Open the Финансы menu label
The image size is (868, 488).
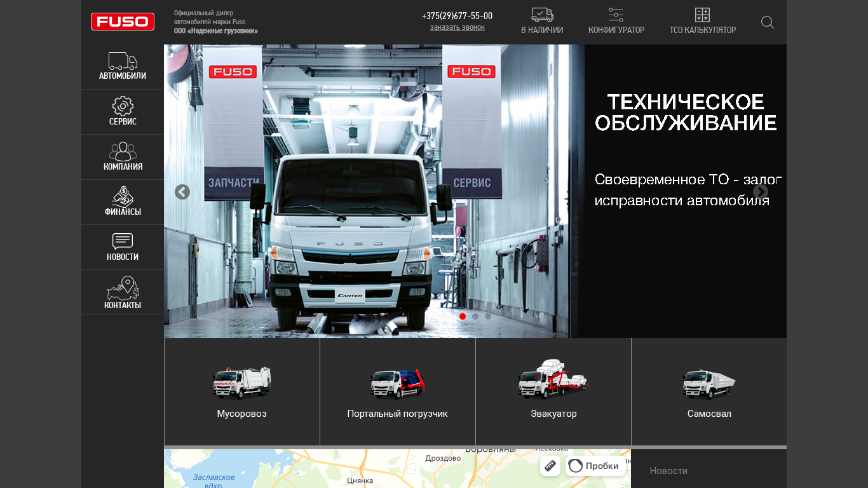123,212
